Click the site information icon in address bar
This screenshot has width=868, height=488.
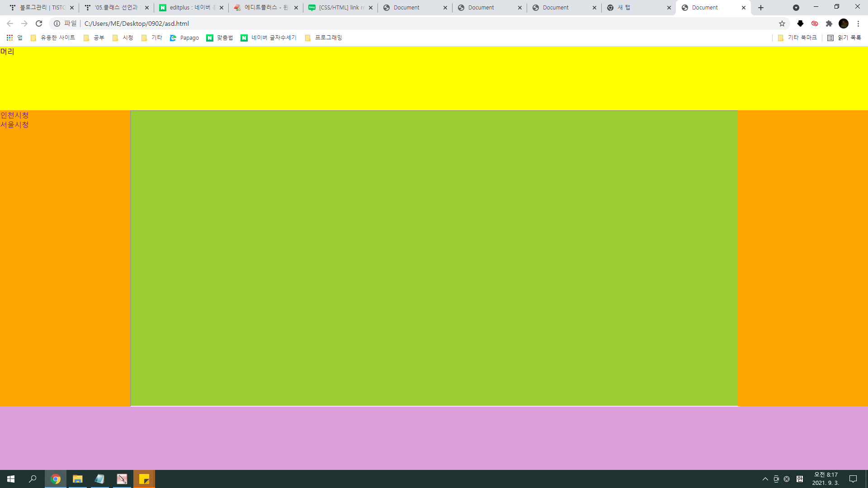[x=57, y=23]
